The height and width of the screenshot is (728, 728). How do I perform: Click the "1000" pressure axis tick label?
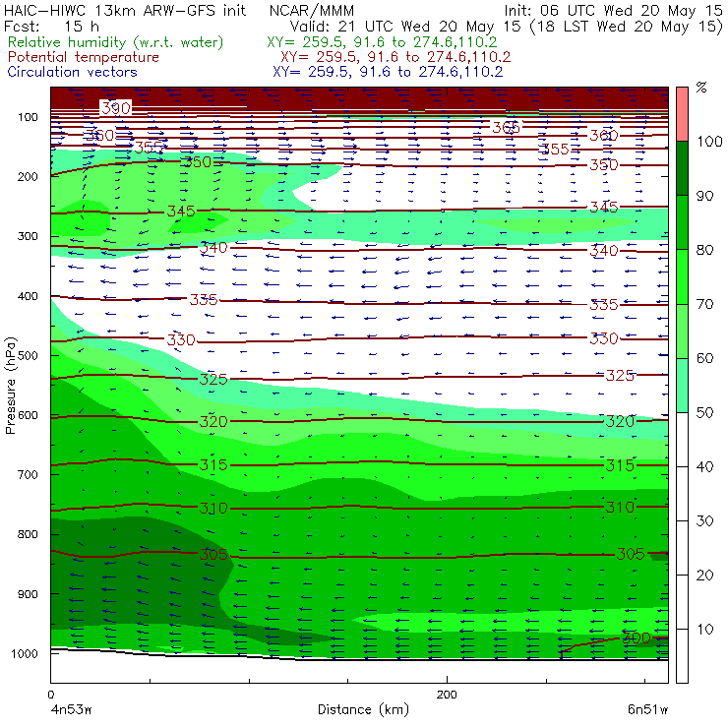click(25, 653)
